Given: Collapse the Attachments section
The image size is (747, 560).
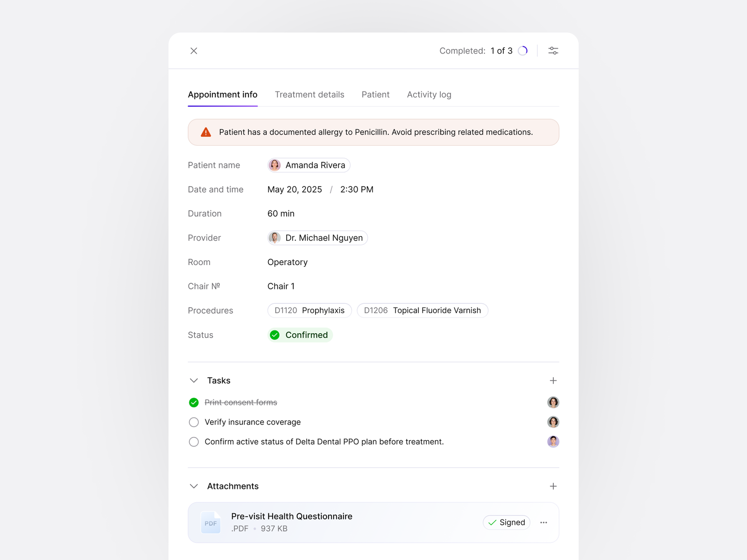Looking at the screenshot, I should coord(194,486).
